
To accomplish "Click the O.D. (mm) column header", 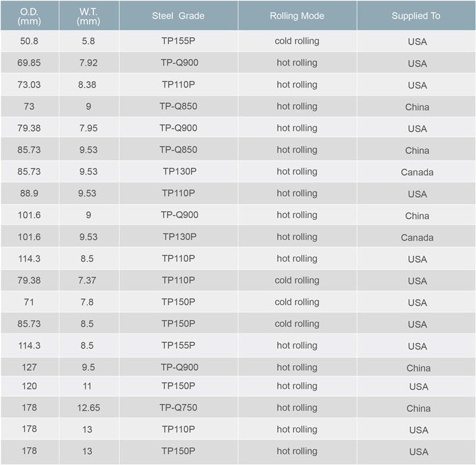I will (x=29, y=15).
